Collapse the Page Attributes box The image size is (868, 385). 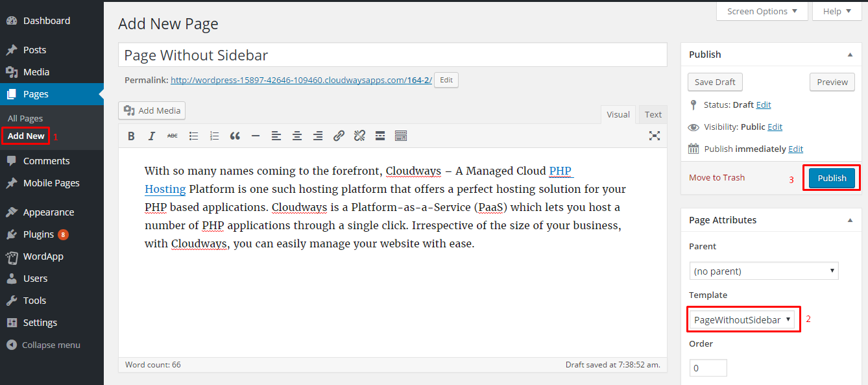pyautogui.click(x=850, y=220)
